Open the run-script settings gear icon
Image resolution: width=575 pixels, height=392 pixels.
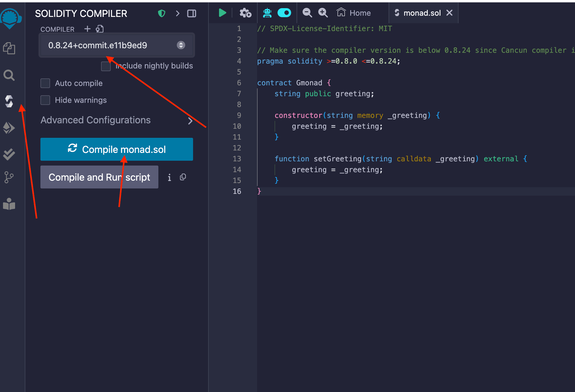(x=245, y=13)
